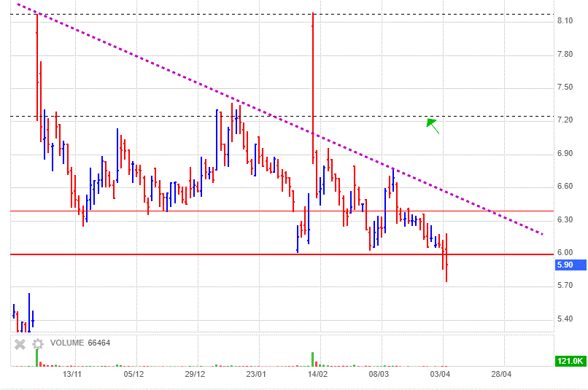588x390 pixels.
Task: Select the 28/04 date axis label
Action: 501,374
